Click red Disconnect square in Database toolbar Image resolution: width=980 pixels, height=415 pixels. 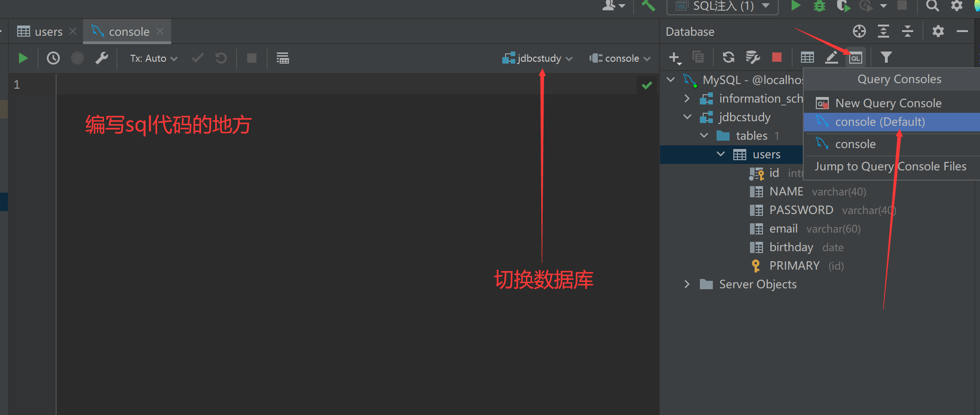(x=777, y=57)
